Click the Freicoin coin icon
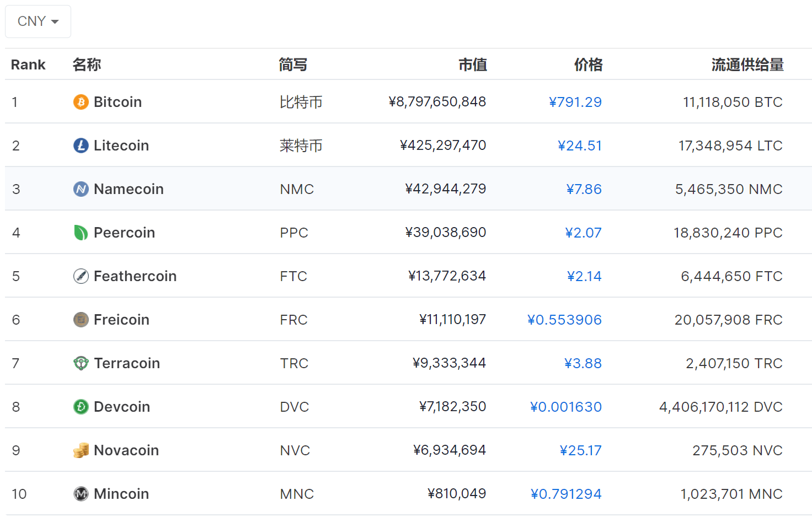Viewport: 812px width, 517px height. 81,320
